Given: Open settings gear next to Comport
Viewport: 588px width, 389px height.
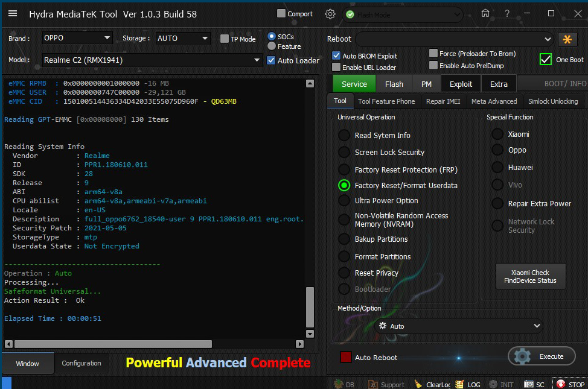Looking at the screenshot, I should [x=330, y=14].
